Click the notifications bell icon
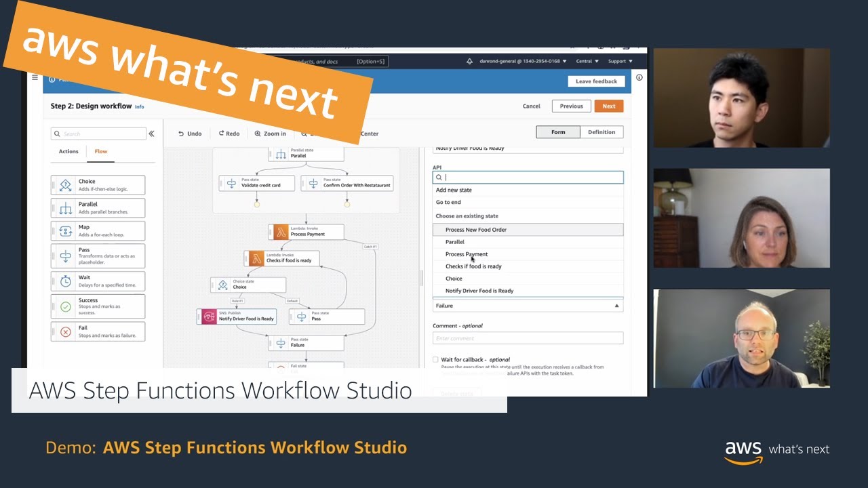868x488 pixels. (469, 61)
